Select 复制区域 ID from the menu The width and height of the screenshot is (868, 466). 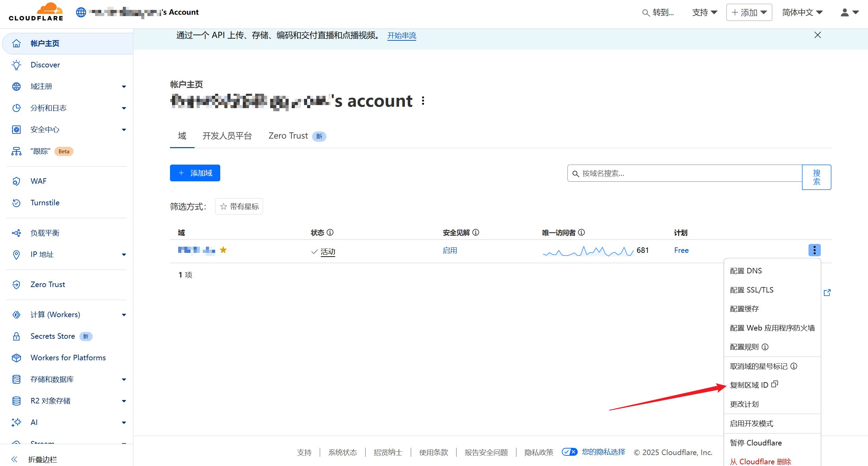pyautogui.click(x=772, y=385)
